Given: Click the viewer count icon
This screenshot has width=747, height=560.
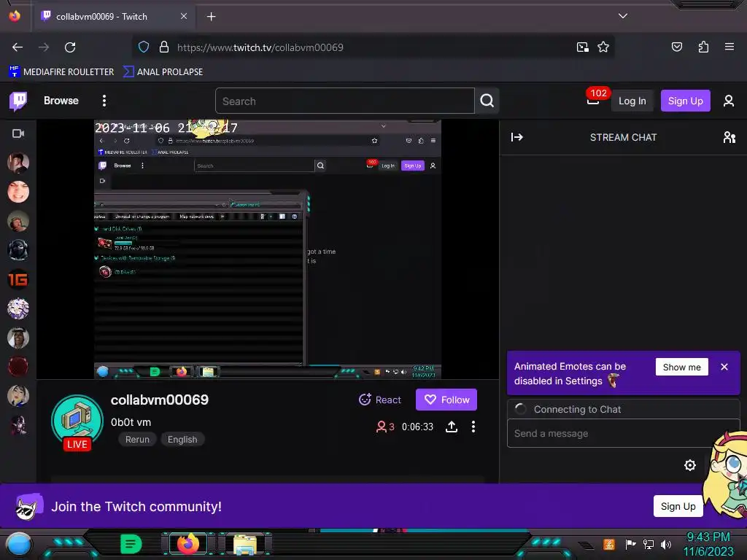Looking at the screenshot, I should click(381, 427).
